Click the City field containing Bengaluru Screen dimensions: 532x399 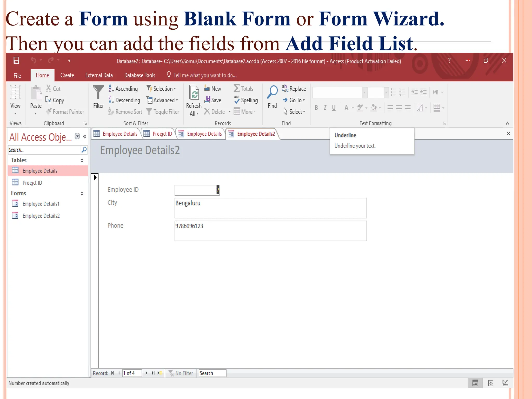click(271, 208)
